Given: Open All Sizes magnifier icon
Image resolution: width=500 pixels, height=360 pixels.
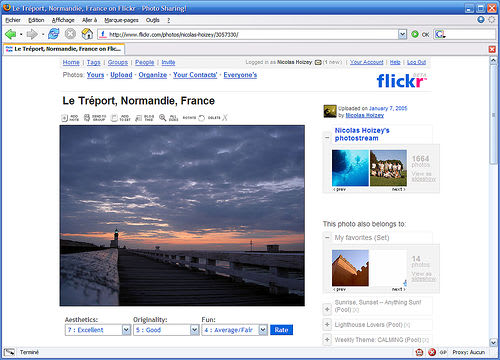Looking at the screenshot, I should 162,118.
